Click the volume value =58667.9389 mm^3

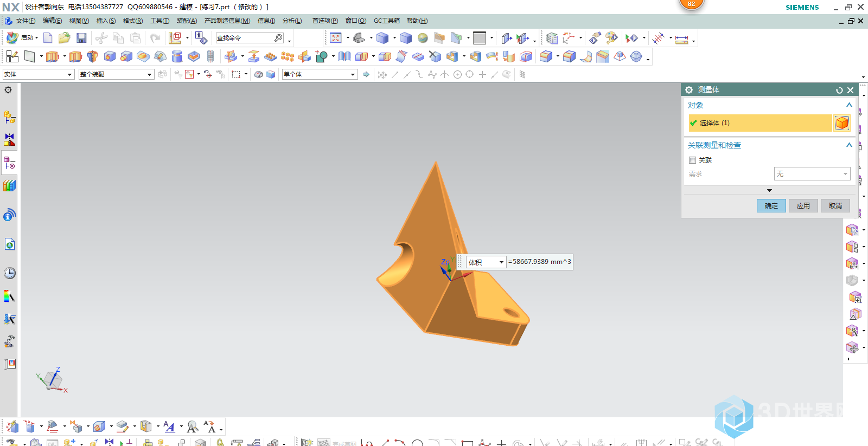539,262
